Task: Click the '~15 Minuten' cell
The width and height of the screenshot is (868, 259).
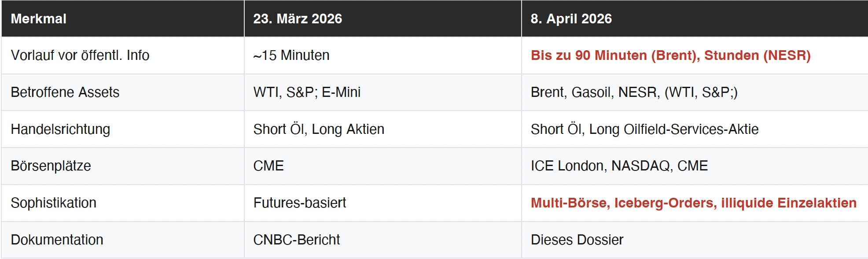Action: pyautogui.click(x=291, y=55)
